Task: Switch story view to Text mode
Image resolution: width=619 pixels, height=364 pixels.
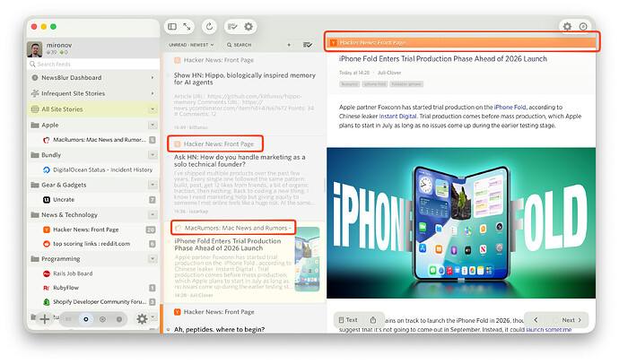Action: [x=348, y=320]
